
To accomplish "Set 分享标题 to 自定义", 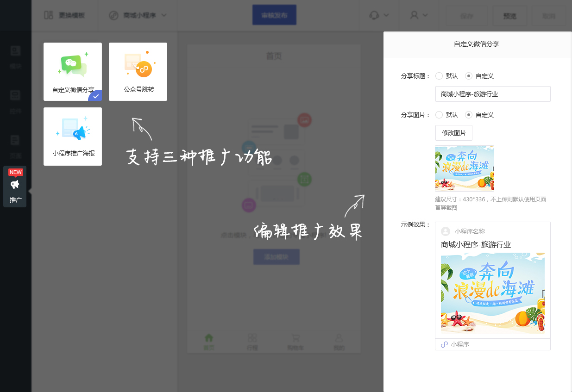I will click(469, 76).
